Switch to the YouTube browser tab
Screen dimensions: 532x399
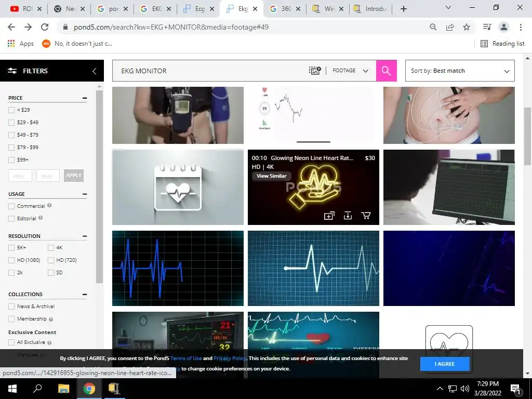[x=26, y=9]
